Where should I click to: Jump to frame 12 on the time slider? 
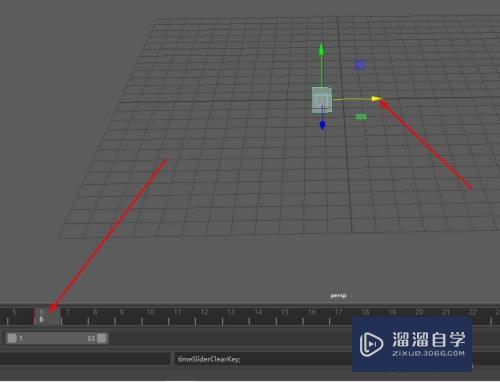(x=204, y=312)
